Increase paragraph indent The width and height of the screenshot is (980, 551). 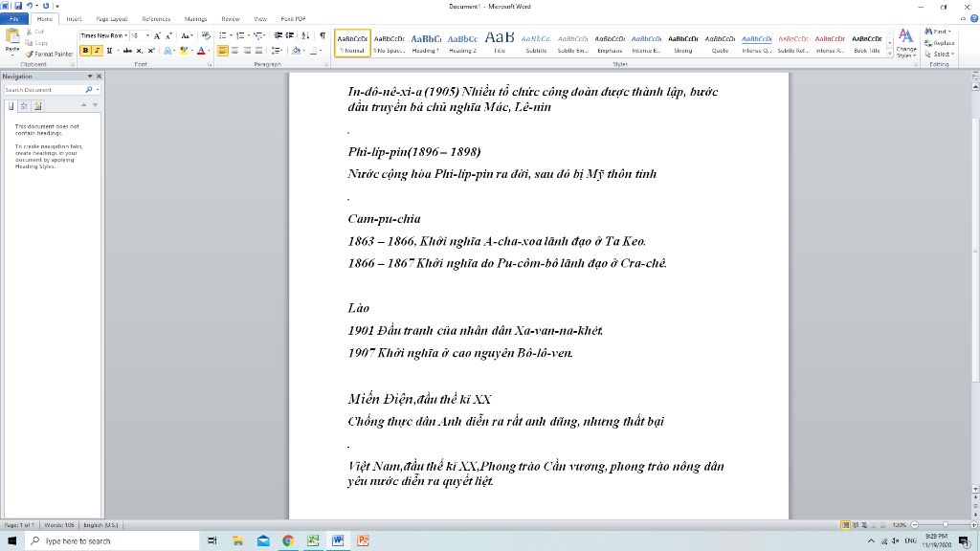coord(289,36)
